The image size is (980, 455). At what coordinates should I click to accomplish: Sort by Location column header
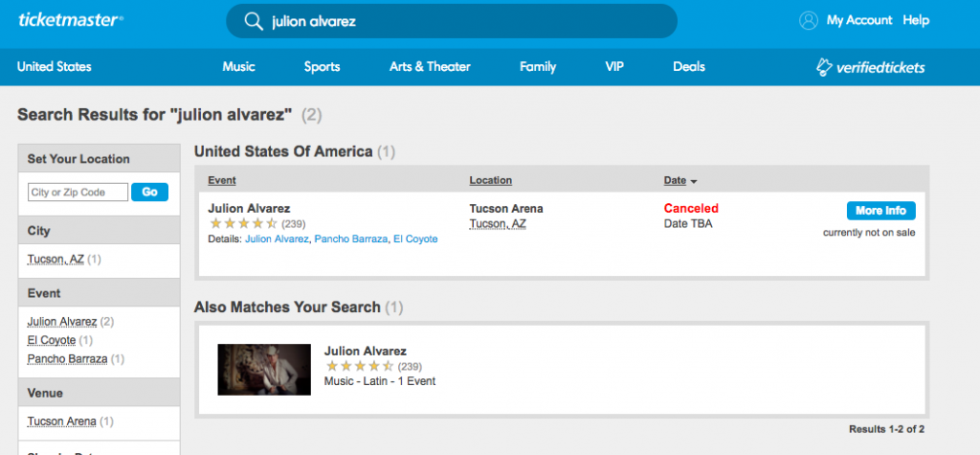490,180
